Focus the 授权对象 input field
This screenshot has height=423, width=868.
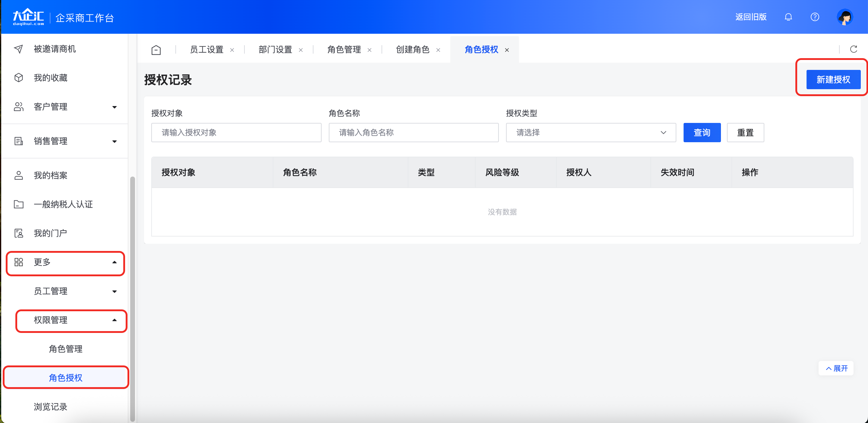pyautogui.click(x=236, y=132)
